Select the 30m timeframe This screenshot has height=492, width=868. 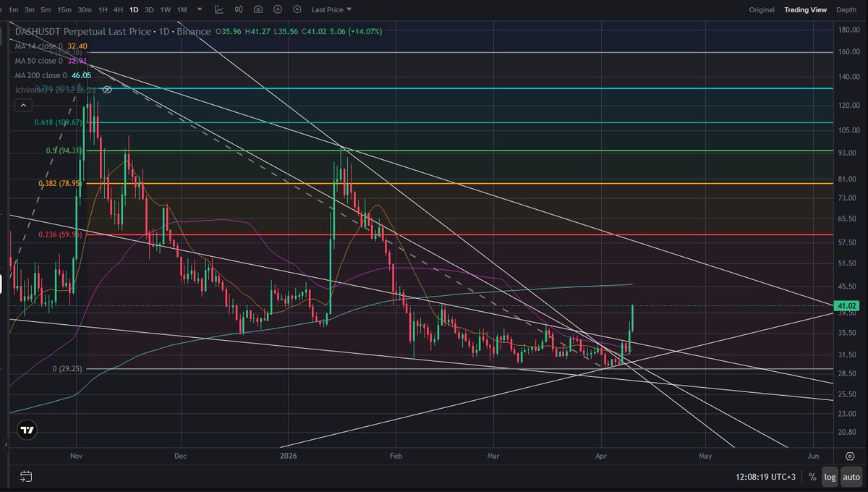tap(85, 10)
